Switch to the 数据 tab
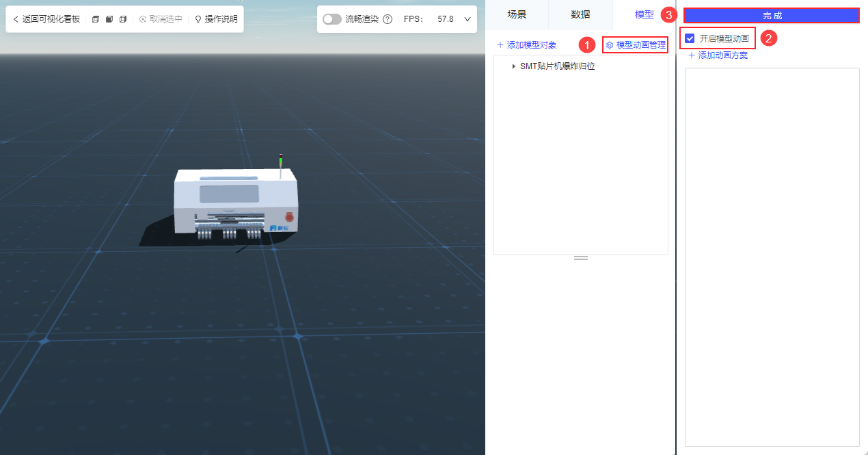This screenshot has width=868, height=455. coord(581,14)
